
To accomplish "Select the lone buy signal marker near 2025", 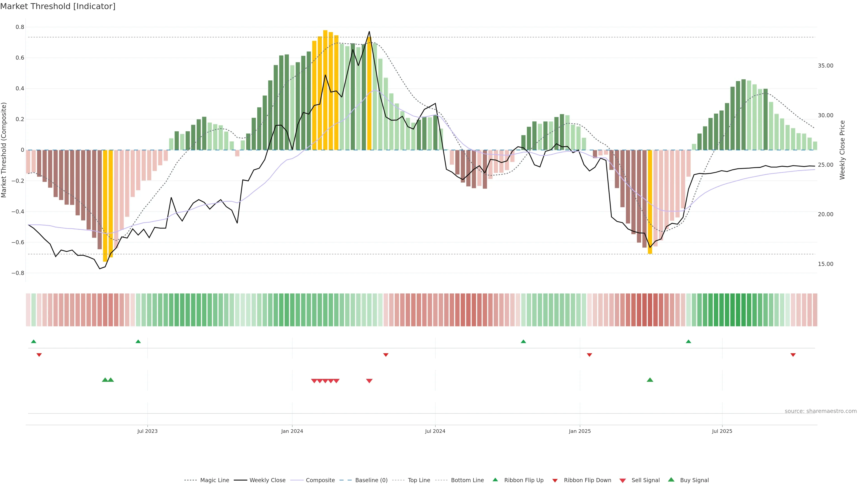I will tap(650, 380).
